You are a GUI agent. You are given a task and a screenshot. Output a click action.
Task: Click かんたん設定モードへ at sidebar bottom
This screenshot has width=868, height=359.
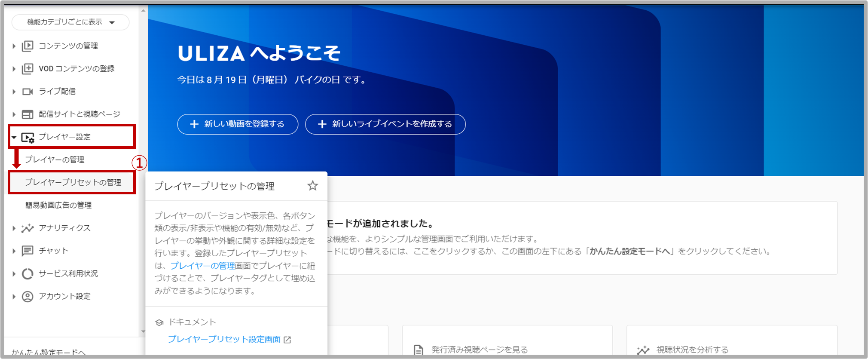49,353
